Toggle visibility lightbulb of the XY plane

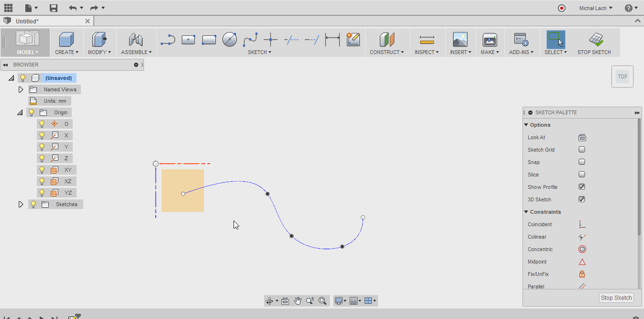click(x=42, y=169)
